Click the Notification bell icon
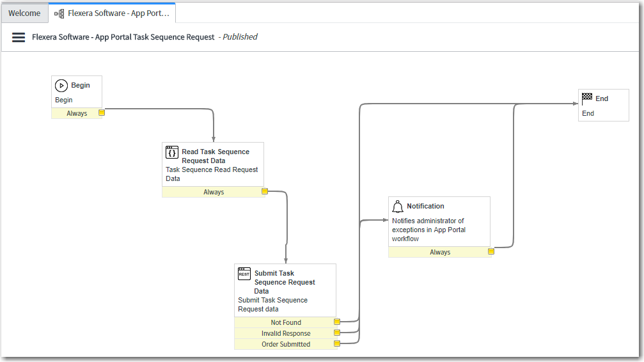644x362 pixels. pyautogui.click(x=398, y=207)
